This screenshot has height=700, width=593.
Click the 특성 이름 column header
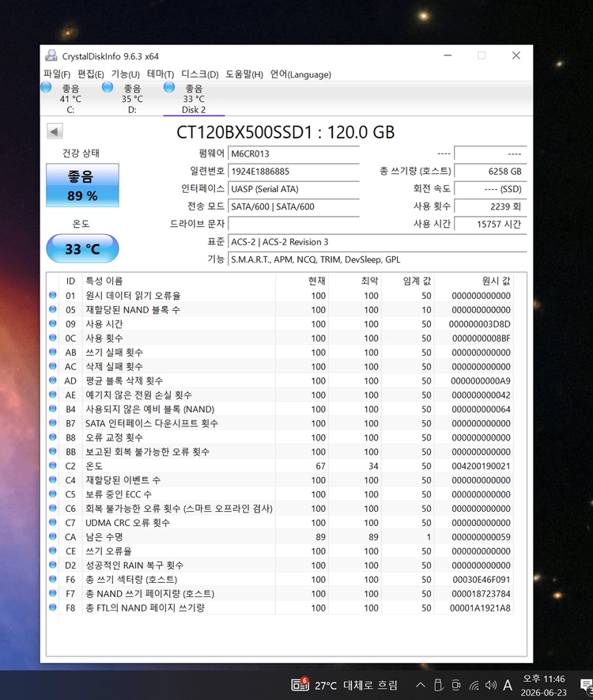[x=179, y=281]
